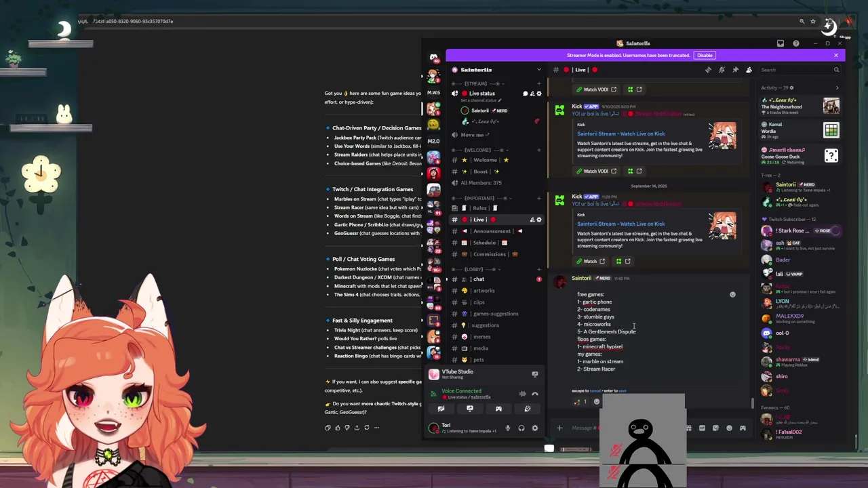Toggle notification mute bell in channel header
The width and height of the screenshot is (868, 488).
722,70
